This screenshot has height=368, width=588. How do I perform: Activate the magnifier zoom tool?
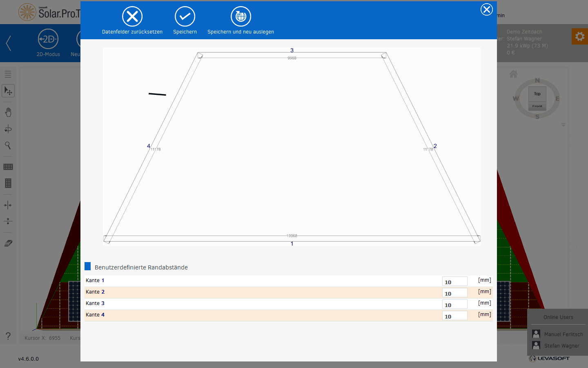coord(8,146)
